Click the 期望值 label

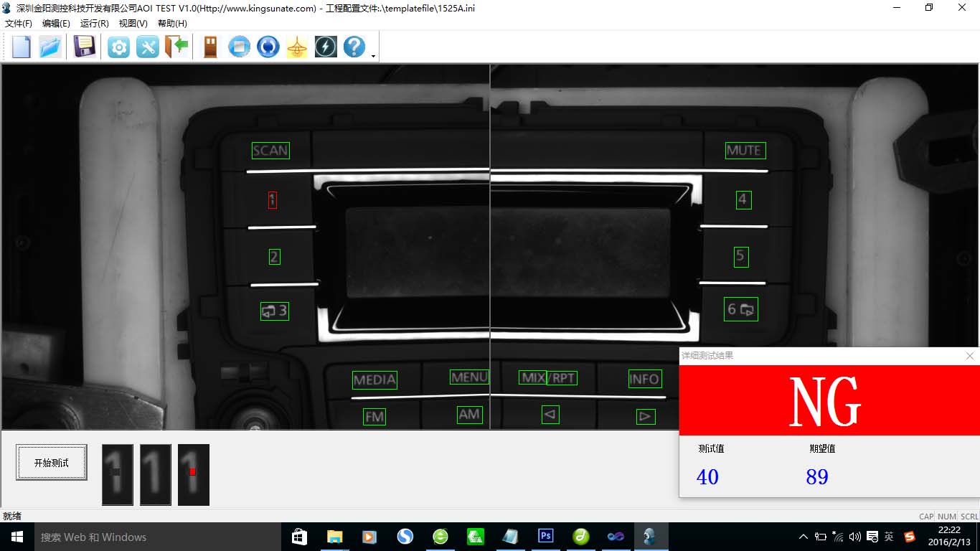pos(822,448)
